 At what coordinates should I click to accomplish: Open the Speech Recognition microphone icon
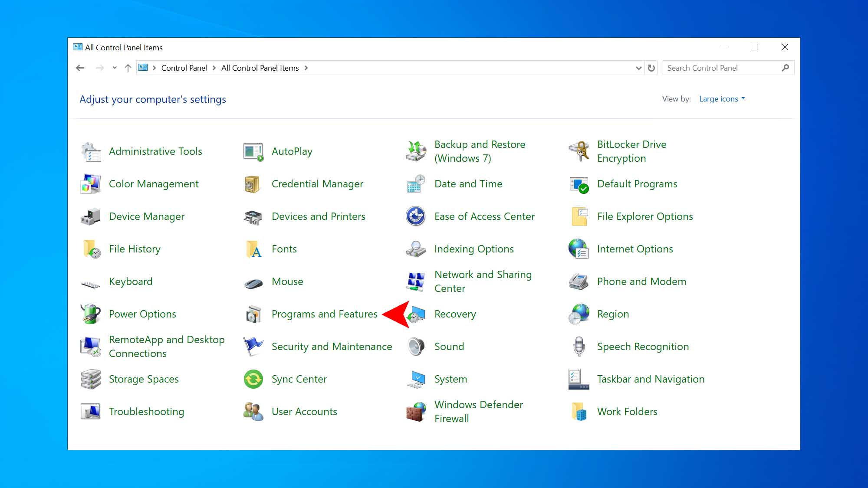click(579, 347)
